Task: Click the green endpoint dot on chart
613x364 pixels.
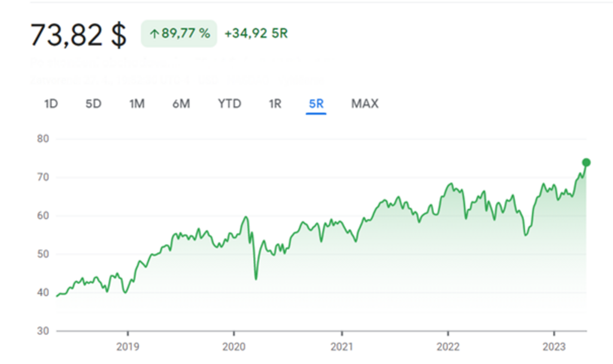Action: 586,162
